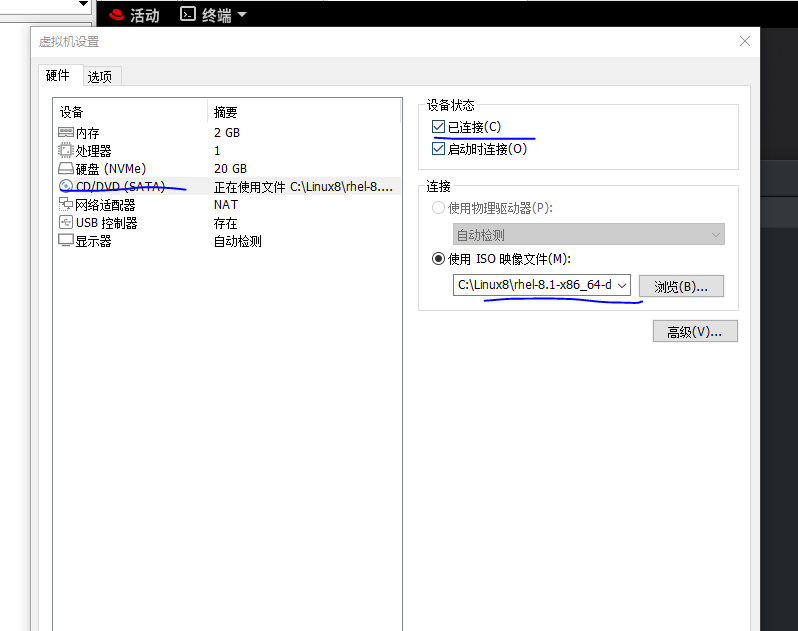Viewport: 798px width, 631px height.
Task: Select the 网络适配器 device row
Action: [x=227, y=205]
